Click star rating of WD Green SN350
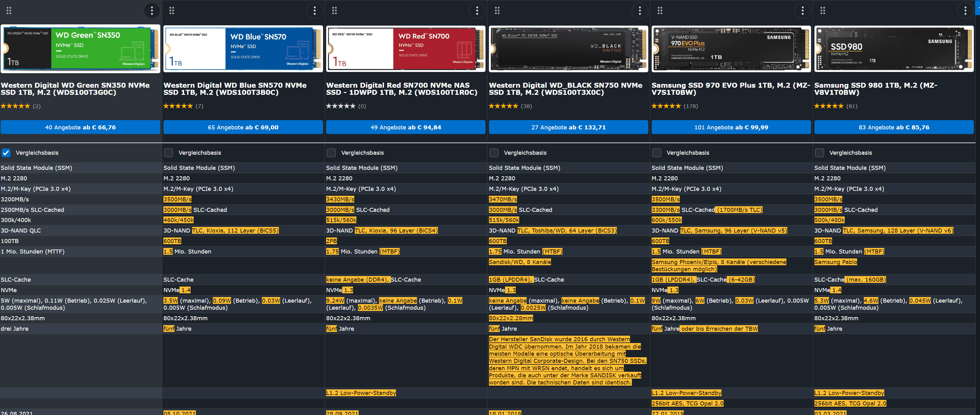The width and height of the screenshot is (980, 415). coord(15,106)
